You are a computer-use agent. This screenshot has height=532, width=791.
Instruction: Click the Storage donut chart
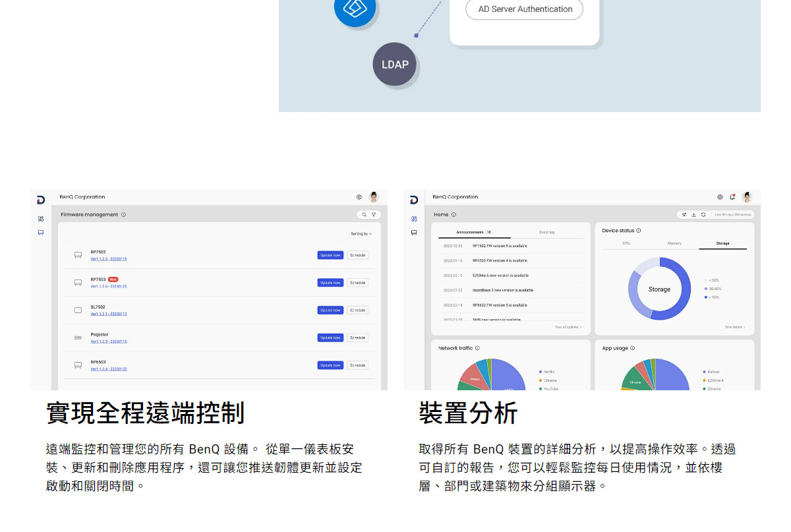point(659,289)
